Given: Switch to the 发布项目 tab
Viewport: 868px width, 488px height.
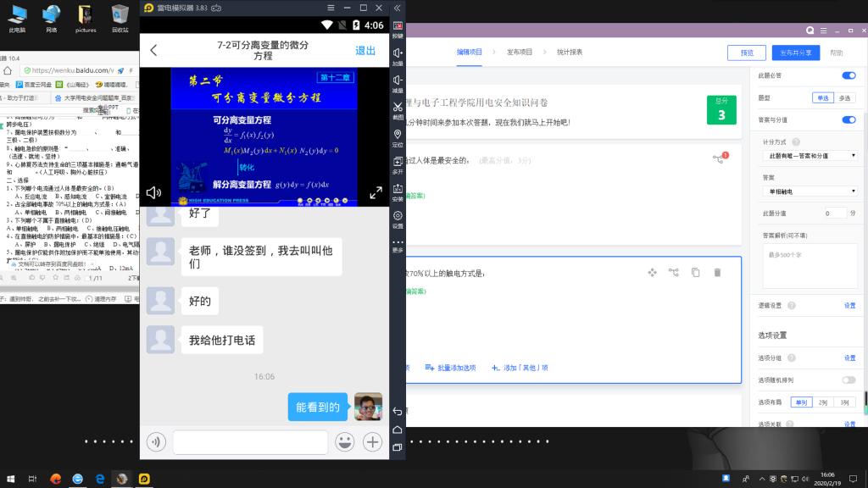Looking at the screenshot, I should tap(520, 52).
